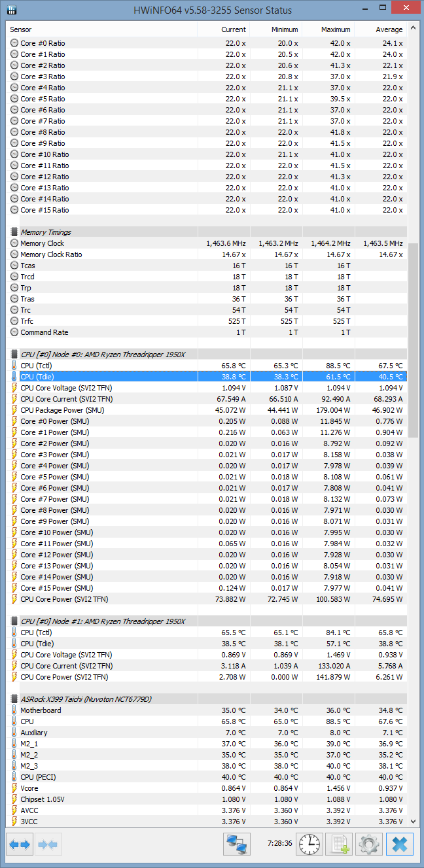
Task: Click the HWiNFO64 app icon in title bar
Action: click(x=12, y=10)
